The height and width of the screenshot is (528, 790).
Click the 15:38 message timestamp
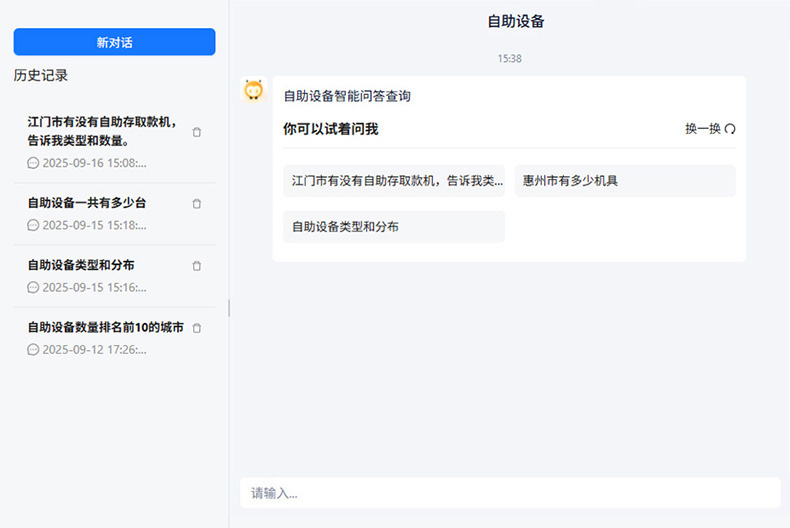coord(509,58)
